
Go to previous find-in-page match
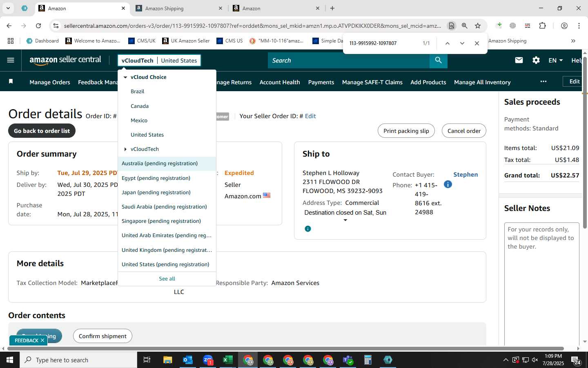[448, 43]
